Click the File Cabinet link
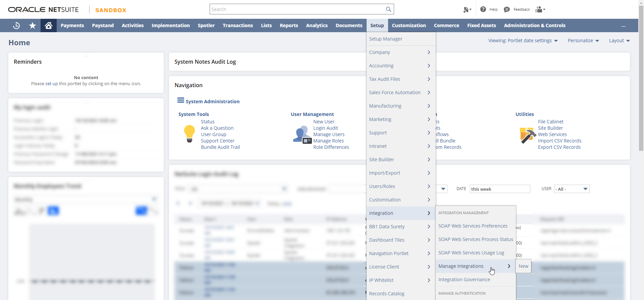 pyautogui.click(x=550, y=122)
